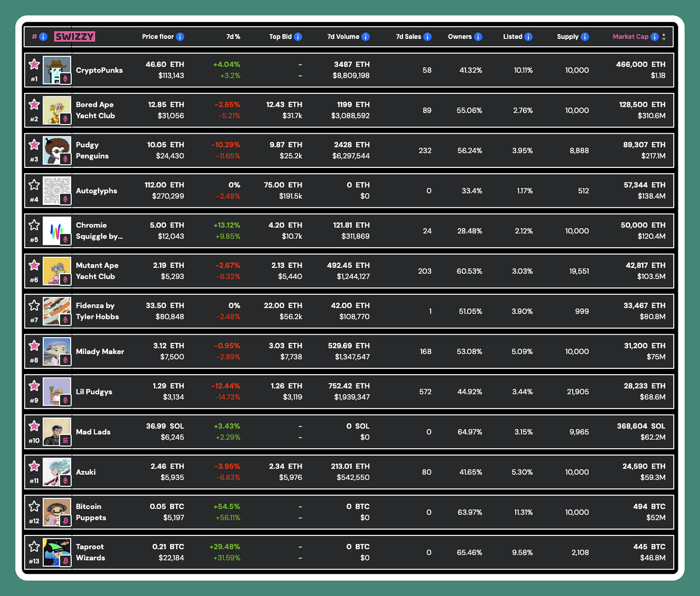700x596 pixels.
Task: Click the info icon beside 7d Sales
Action: click(x=427, y=37)
